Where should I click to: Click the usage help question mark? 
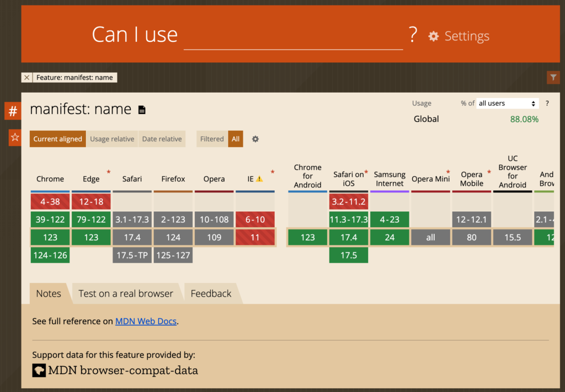click(x=547, y=103)
